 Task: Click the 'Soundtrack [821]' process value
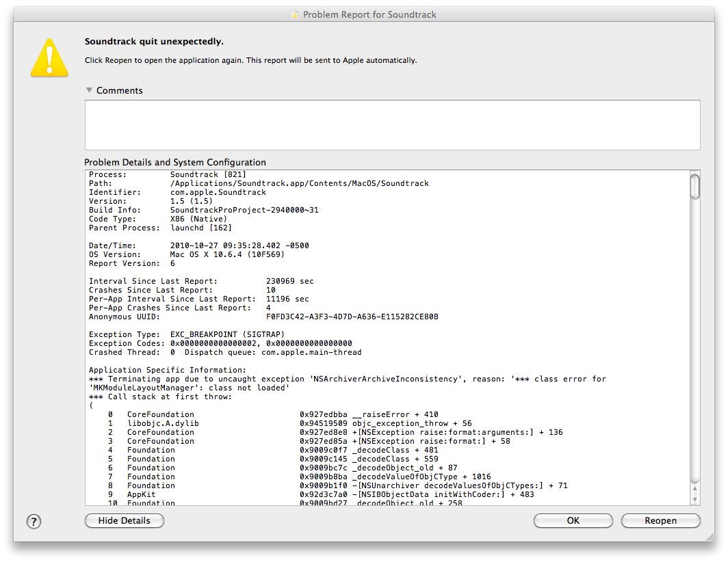[x=208, y=174]
